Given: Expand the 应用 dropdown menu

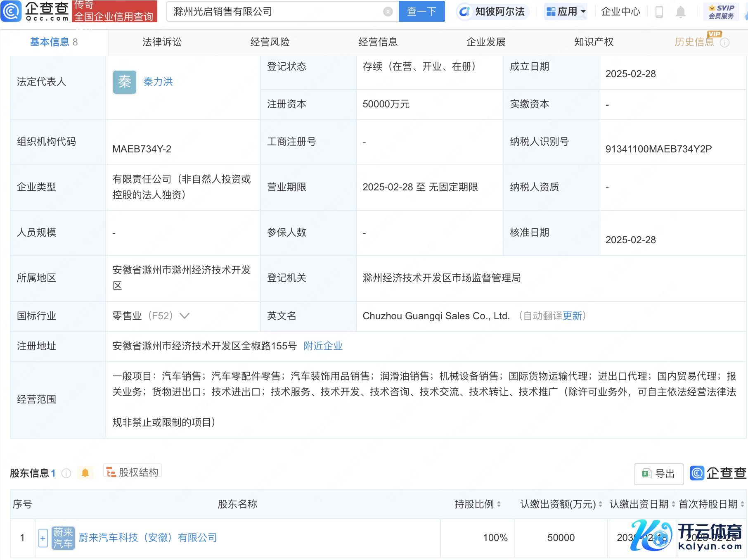Looking at the screenshot, I should click(566, 12).
